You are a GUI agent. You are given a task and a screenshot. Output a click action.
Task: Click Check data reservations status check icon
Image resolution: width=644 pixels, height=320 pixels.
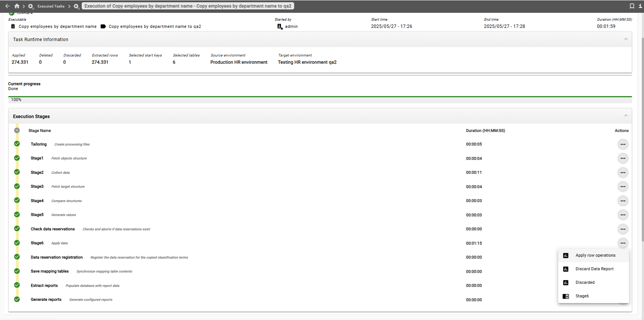(x=17, y=228)
